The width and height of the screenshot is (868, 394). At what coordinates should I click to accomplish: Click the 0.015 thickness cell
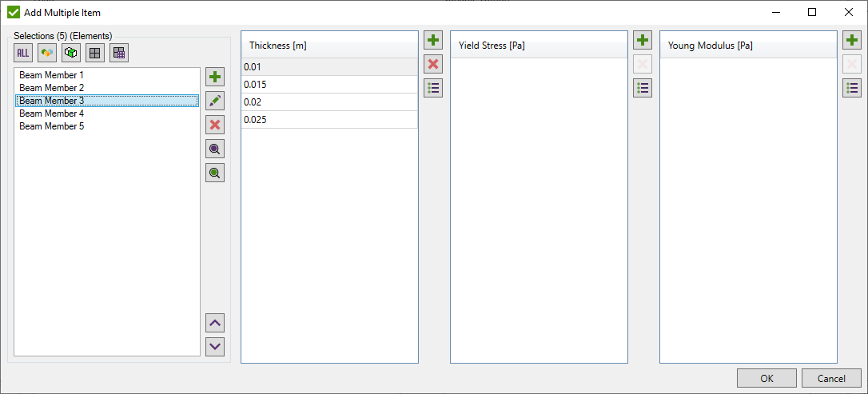(328, 85)
